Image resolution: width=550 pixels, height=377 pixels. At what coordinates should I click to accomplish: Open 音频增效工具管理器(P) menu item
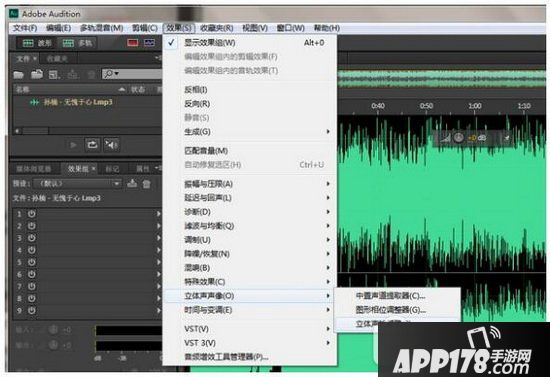250,357
